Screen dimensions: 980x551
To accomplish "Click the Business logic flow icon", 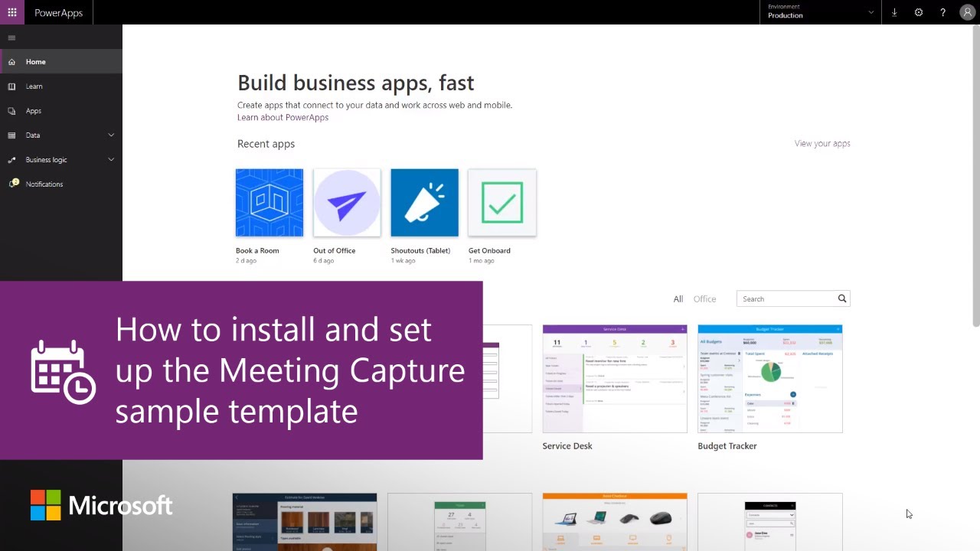I will pyautogui.click(x=11, y=160).
